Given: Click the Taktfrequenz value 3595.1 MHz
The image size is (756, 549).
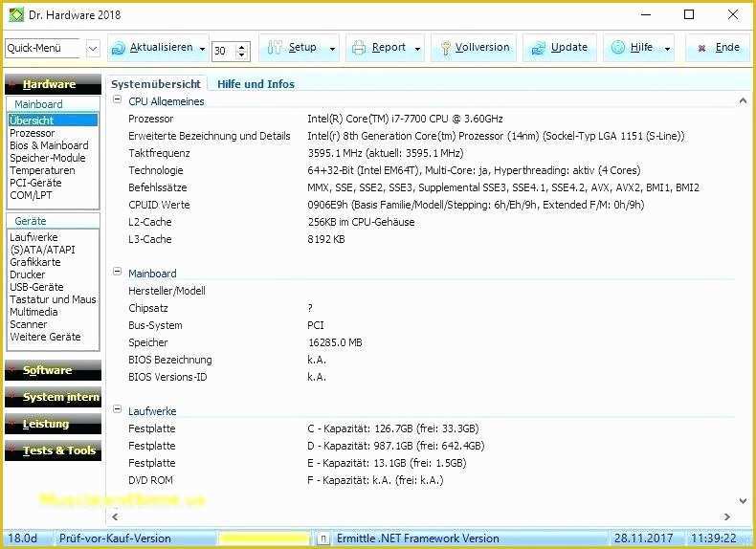Looking at the screenshot, I should point(386,153).
